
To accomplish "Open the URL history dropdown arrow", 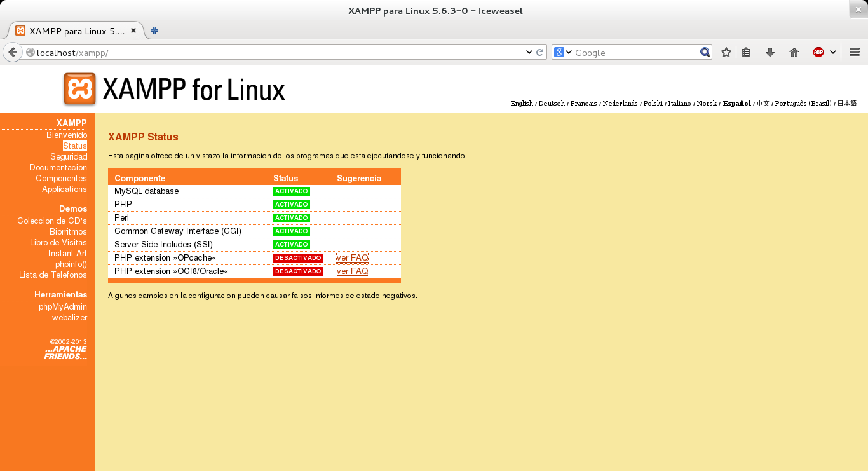I will [529, 53].
